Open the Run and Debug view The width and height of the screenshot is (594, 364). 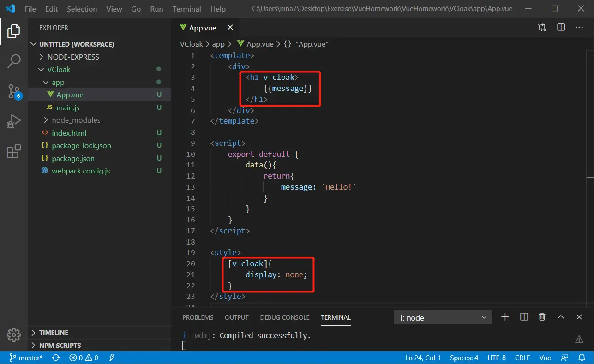tap(14, 121)
